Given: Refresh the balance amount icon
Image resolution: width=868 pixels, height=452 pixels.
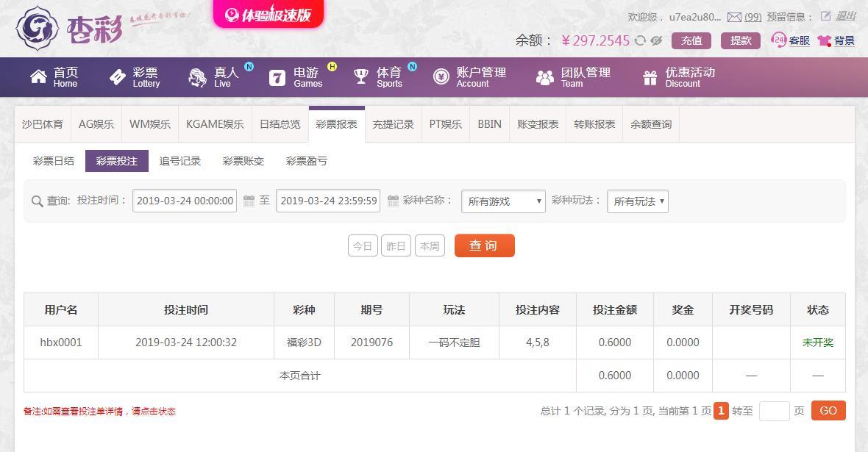Looking at the screenshot, I should [641, 40].
